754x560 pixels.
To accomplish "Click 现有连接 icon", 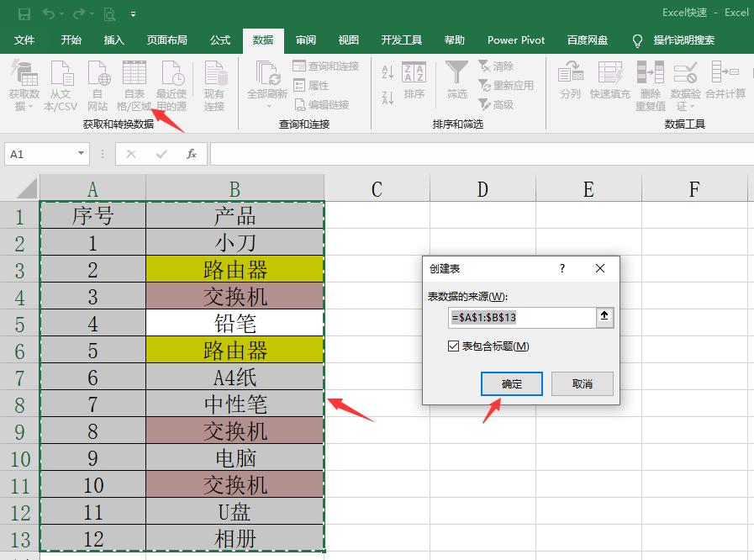I will pyautogui.click(x=214, y=86).
